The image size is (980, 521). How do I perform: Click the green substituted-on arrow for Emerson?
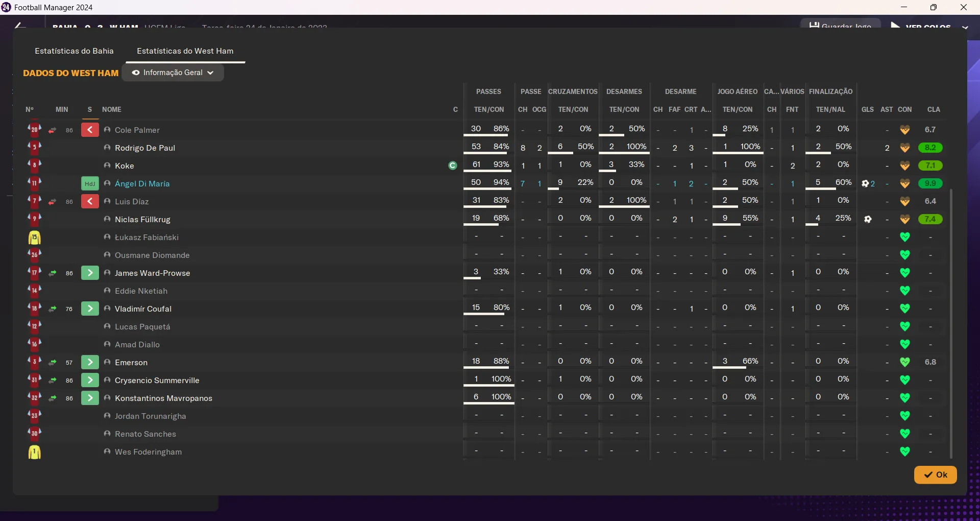click(x=90, y=362)
